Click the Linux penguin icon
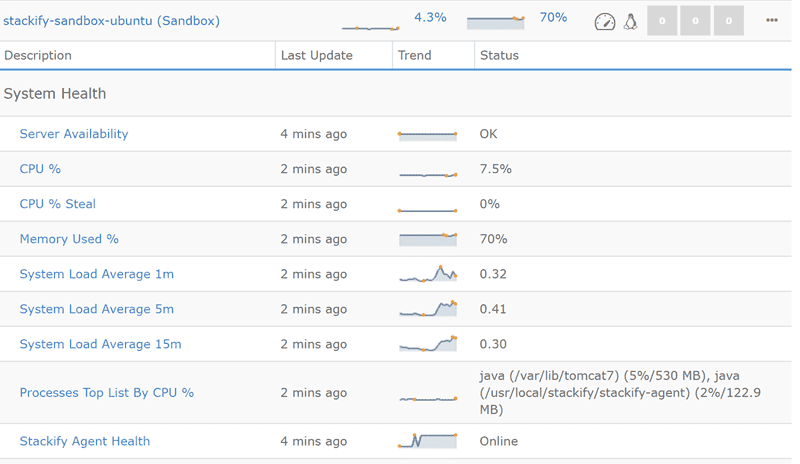Viewport: 800px width, 464px height. [631, 21]
